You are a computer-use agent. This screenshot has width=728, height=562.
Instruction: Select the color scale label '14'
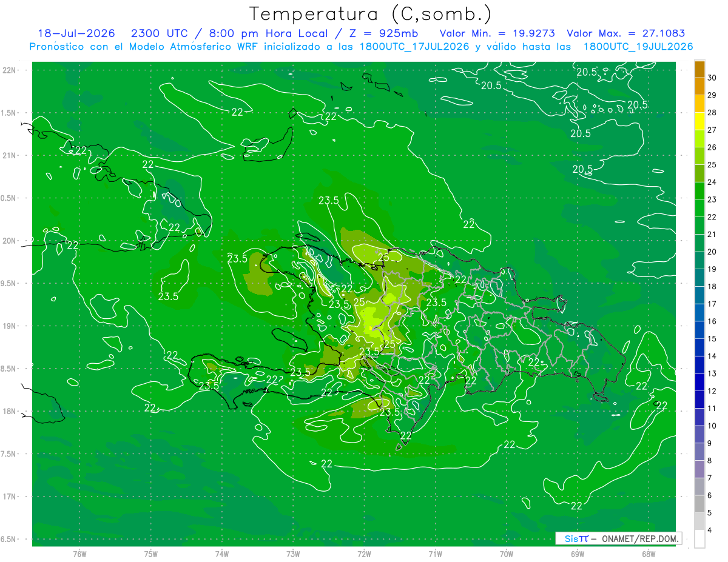[x=713, y=356]
